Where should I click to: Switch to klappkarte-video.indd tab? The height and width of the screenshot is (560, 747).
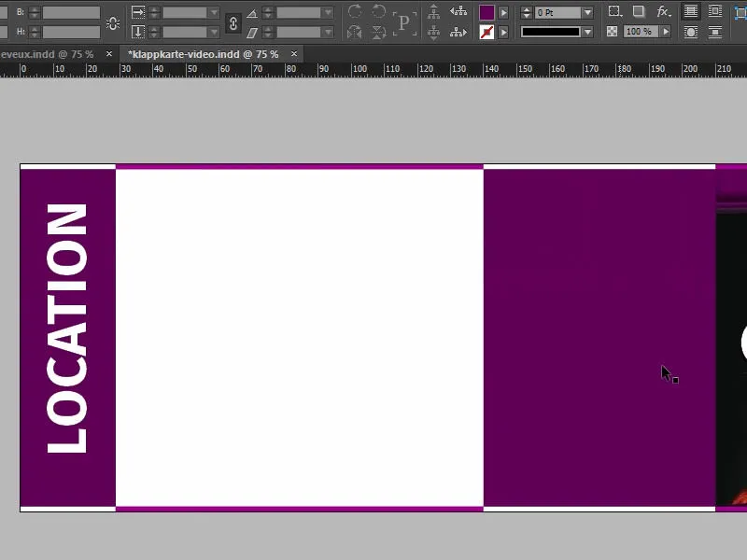coord(203,54)
